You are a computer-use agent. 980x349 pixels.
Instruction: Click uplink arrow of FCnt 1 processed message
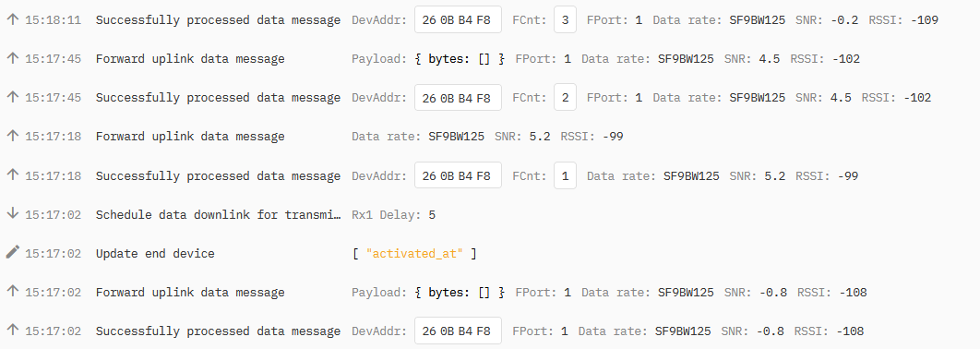[13, 175]
